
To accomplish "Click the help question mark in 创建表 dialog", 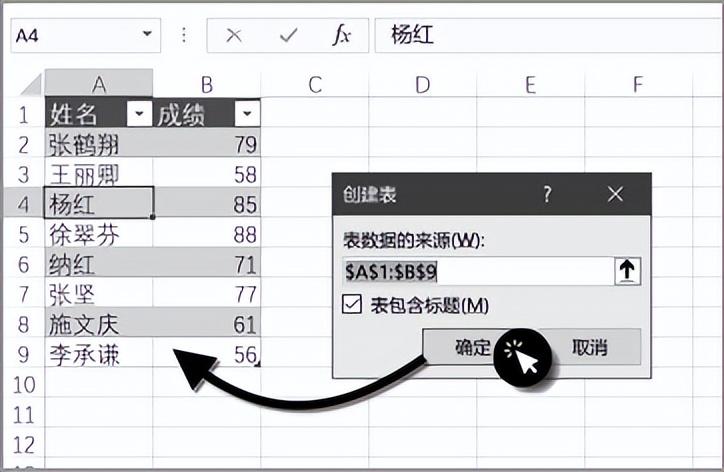I will point(547,195).
